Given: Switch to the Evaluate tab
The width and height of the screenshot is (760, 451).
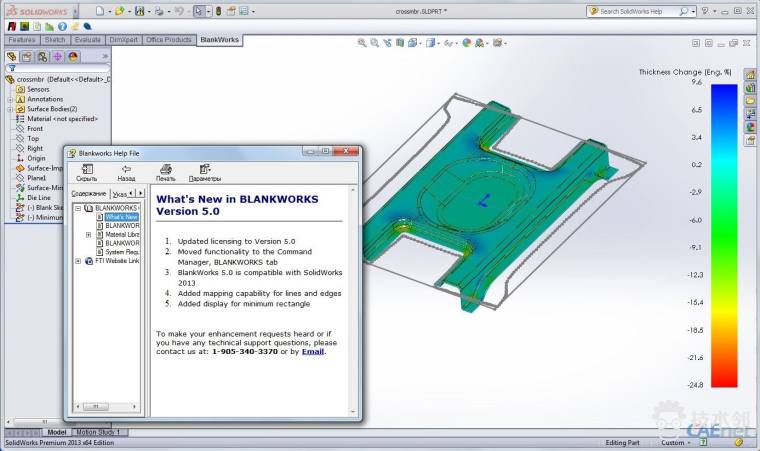Looking at the screenshot, I should pos(88,40).
